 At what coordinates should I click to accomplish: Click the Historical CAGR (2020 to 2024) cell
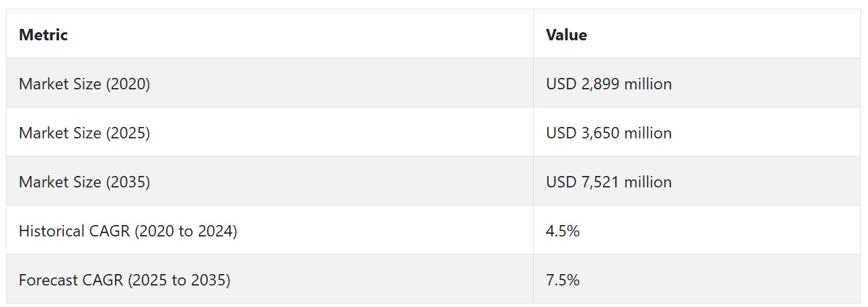click(x=270, y=230)
